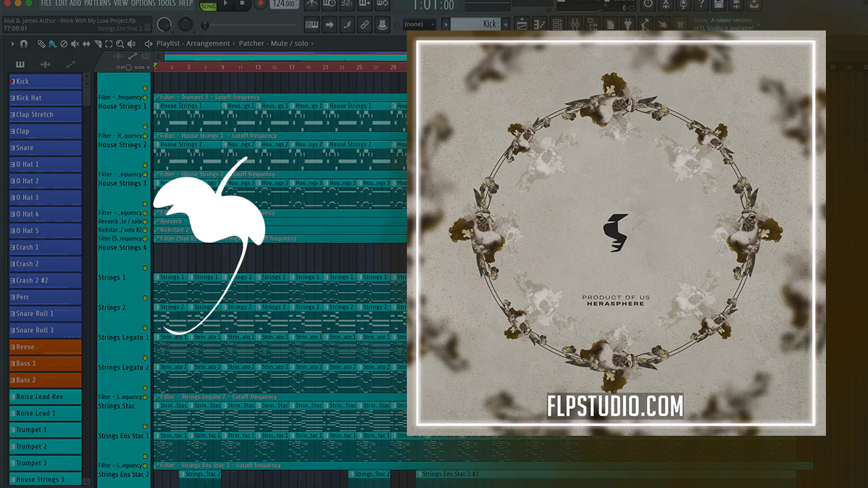Open the Piano roll view icon
This screenshot has height=488, width=868.
coord(539,24)
